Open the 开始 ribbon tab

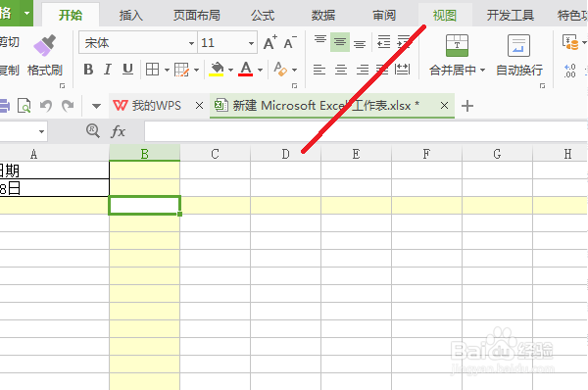71,16
